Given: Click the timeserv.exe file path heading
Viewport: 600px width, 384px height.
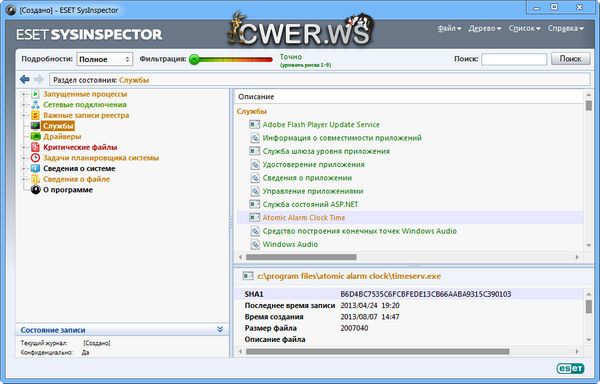Looking at the screenshot, I should 349,276.
